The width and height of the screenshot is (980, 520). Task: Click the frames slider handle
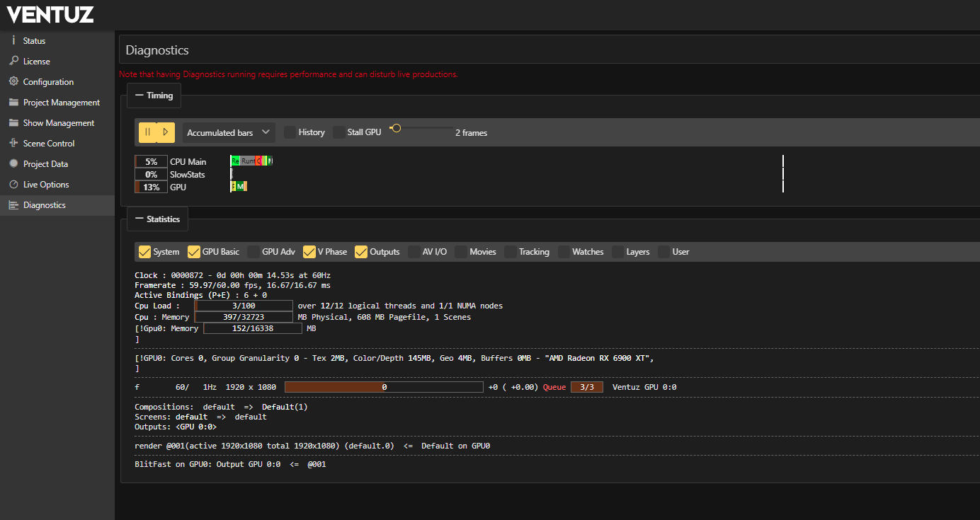[x=396, y=128]
